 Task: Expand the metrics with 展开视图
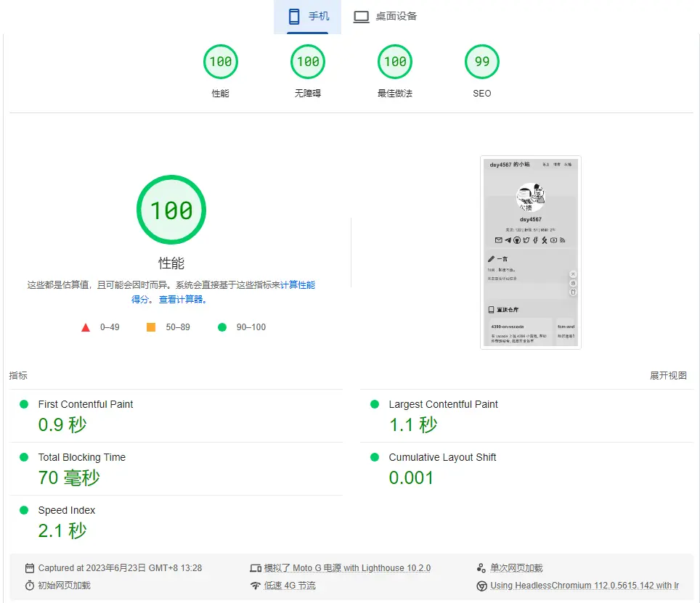point(668,376)
